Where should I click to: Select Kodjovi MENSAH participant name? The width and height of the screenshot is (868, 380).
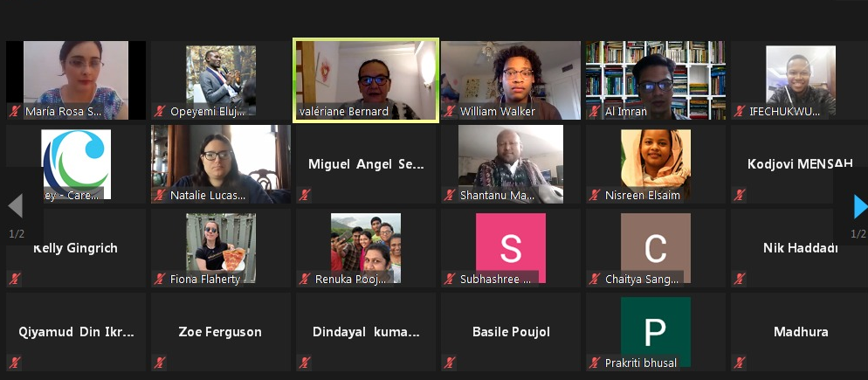click(800, 164)
